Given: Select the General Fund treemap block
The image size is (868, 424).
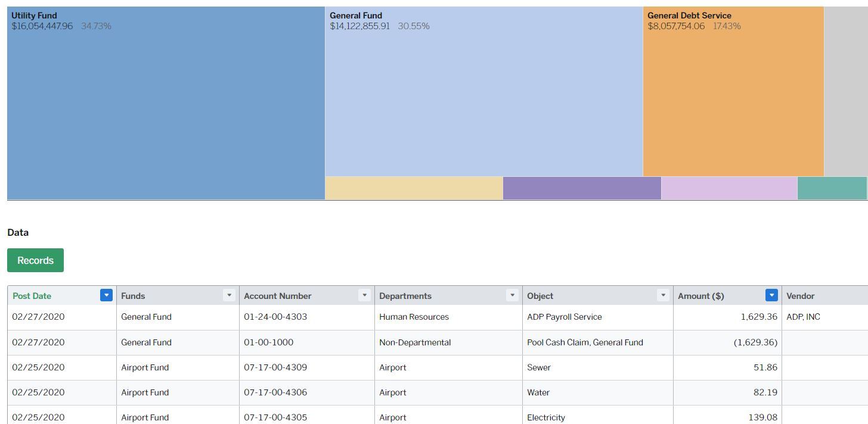Looking at the screenshot, I should [x=483, y=89].
